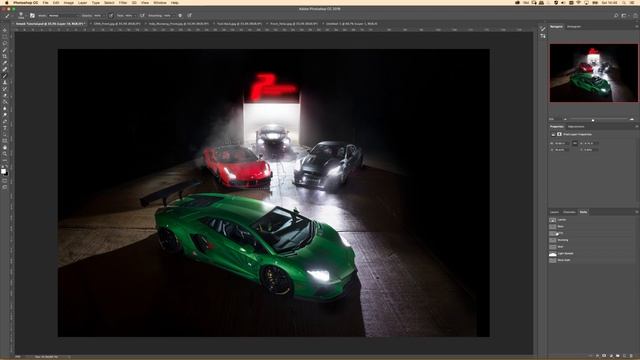Image resolution: width=640 pixels, height=360 pixels.
Task: Open the workspace switcher dropdown
Action: click(x=625, y=16)
